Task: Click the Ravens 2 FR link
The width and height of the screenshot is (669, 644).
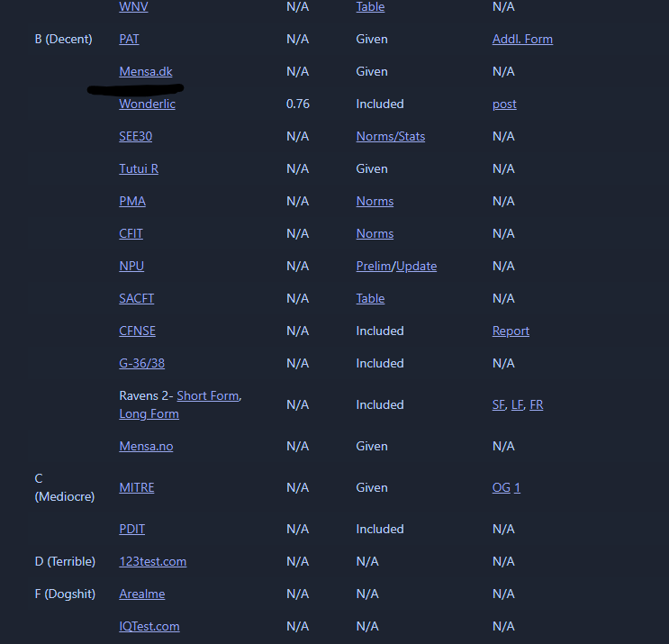Action: (537, 405)
